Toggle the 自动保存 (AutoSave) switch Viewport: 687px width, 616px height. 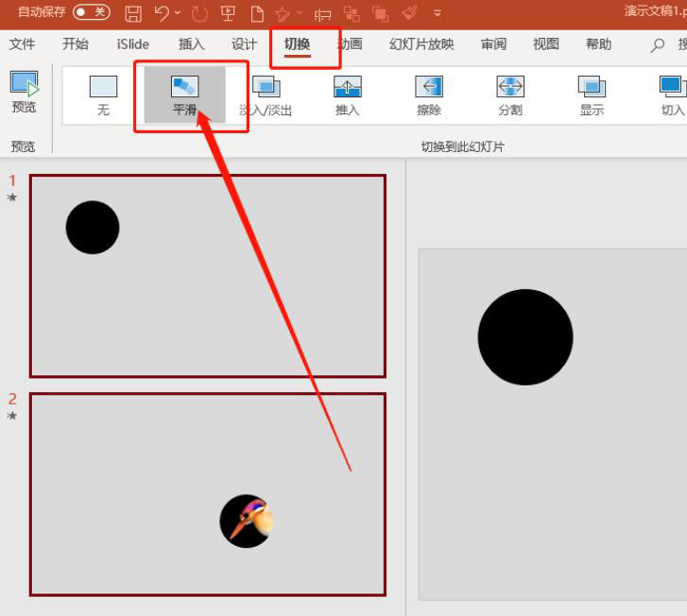92,12
